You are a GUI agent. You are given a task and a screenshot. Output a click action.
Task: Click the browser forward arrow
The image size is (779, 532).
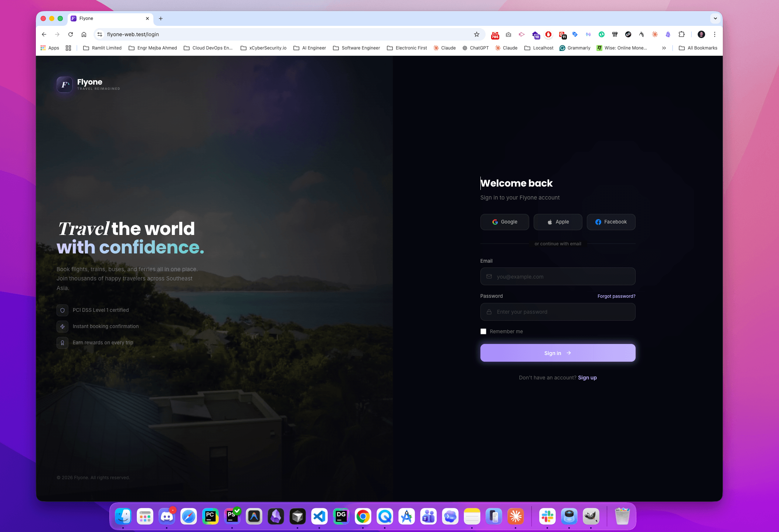pyautogui.click(x=57, y=34)
